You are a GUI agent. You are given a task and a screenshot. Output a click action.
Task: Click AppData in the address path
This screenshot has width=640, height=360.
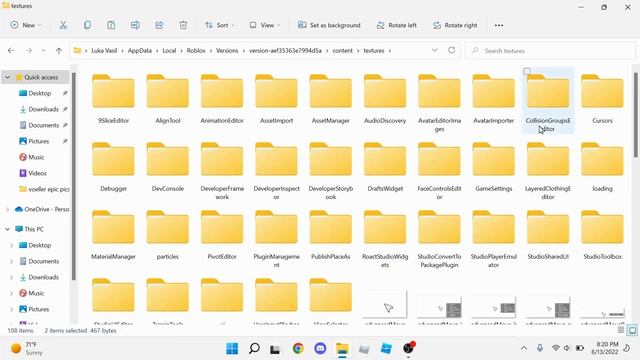(140, 51)
